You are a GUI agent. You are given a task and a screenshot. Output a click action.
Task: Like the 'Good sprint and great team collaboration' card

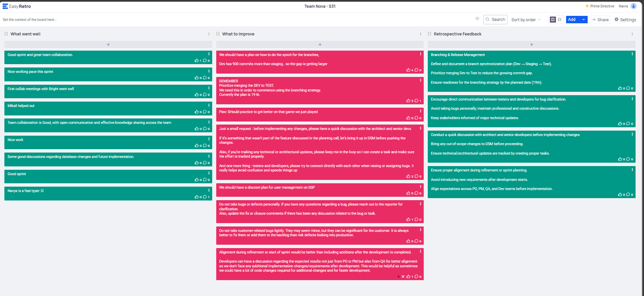(197, 61)
